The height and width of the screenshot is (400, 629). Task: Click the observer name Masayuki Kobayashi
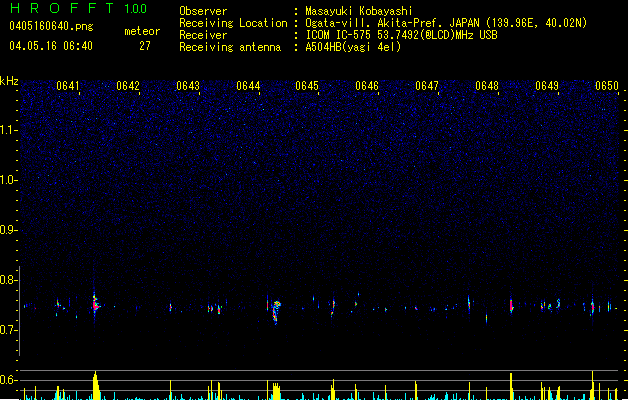click(359, 11)
